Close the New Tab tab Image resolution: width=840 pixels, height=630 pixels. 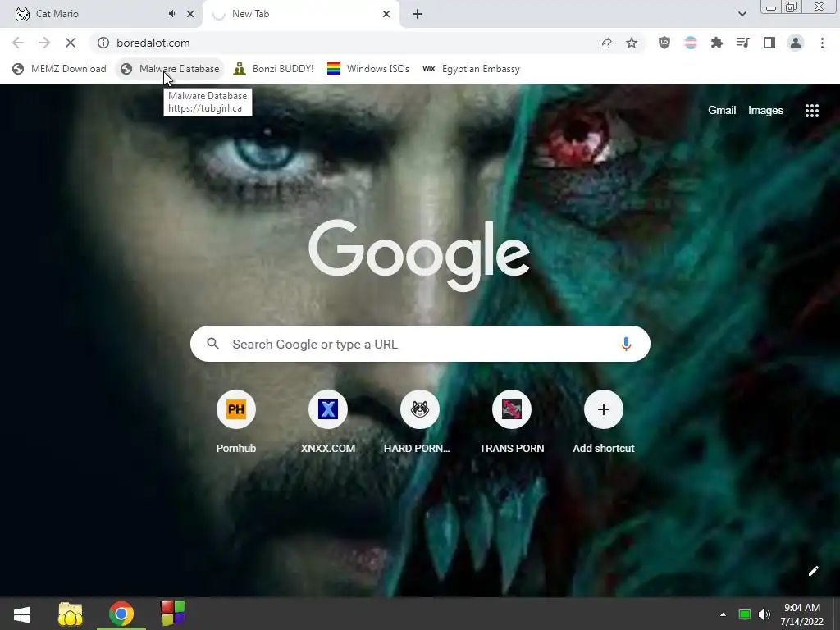coord(386,14)
